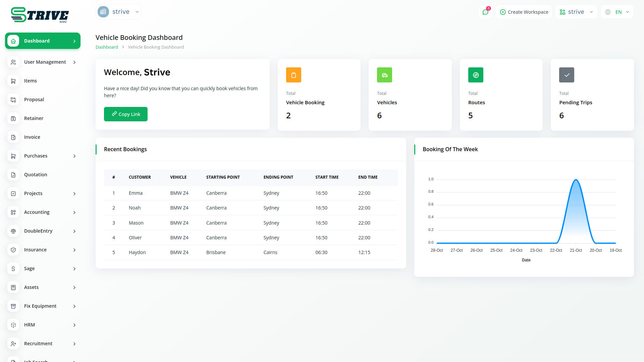Open the Invoice menu item
This screenshot has height=362, width=644.
tap(32, 137)
